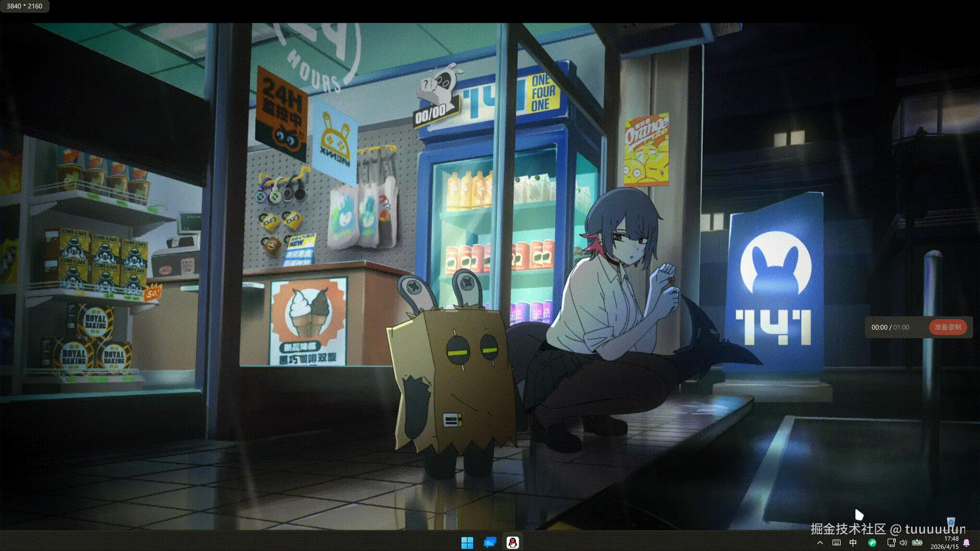Image resolution: width=980 pixels, height=551 pixels.
Task: Open the Windows Start menu
Action: click(467, 543)
